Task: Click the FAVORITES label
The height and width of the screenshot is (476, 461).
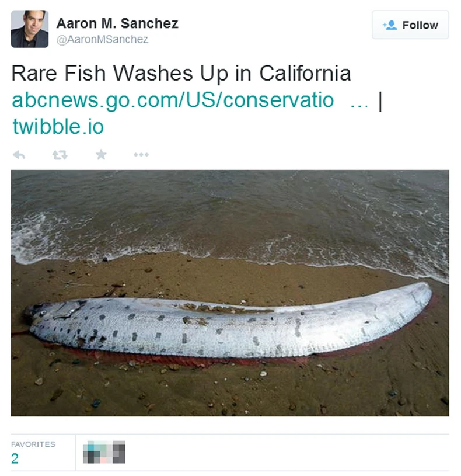Action: click(33, 444)
